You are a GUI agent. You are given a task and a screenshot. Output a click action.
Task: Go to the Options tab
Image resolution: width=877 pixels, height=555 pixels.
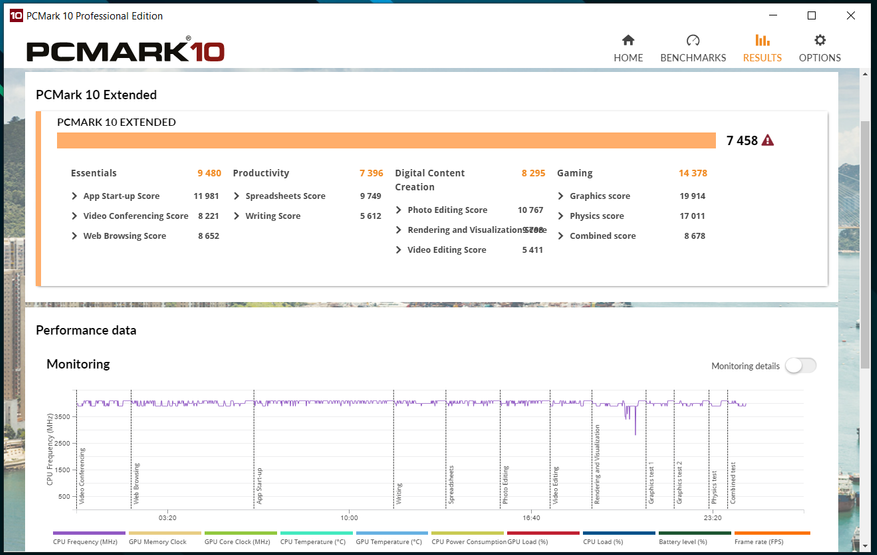[x=819, y=48]
